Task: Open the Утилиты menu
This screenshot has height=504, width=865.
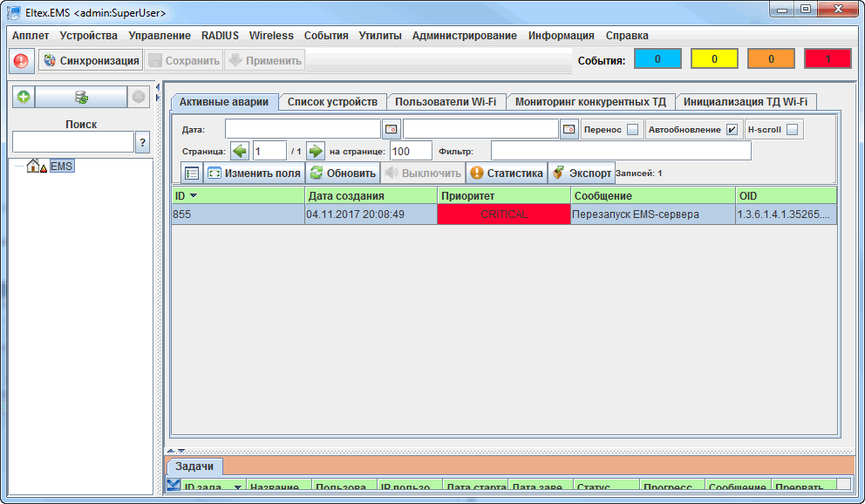Action: [x=380, y=35]
